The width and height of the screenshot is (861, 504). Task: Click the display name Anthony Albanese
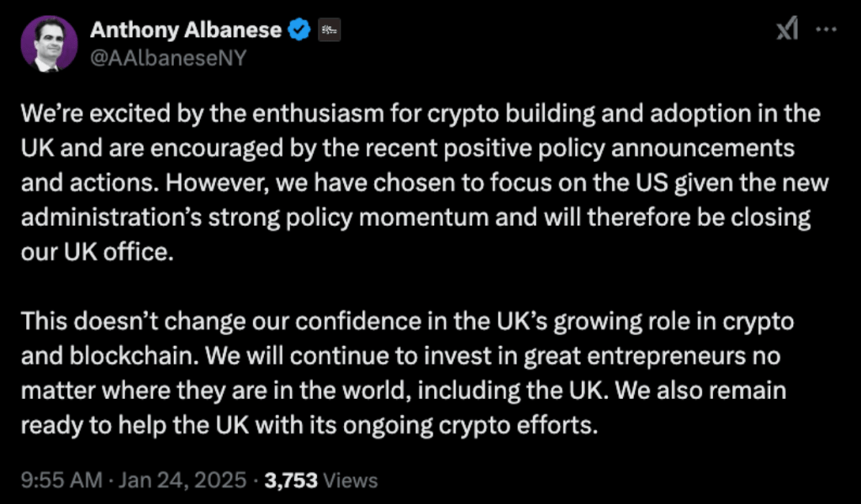pyautogui.click(x=186, y=29)
